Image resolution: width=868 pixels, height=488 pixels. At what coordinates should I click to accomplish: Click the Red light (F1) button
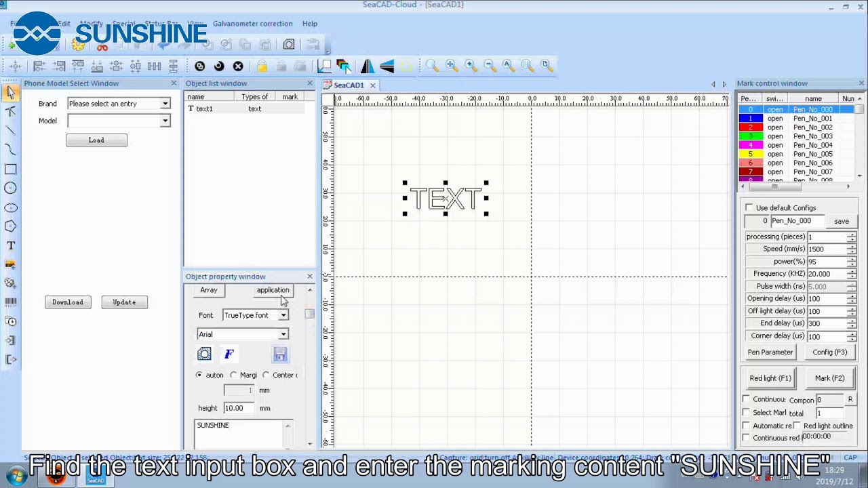770,378
